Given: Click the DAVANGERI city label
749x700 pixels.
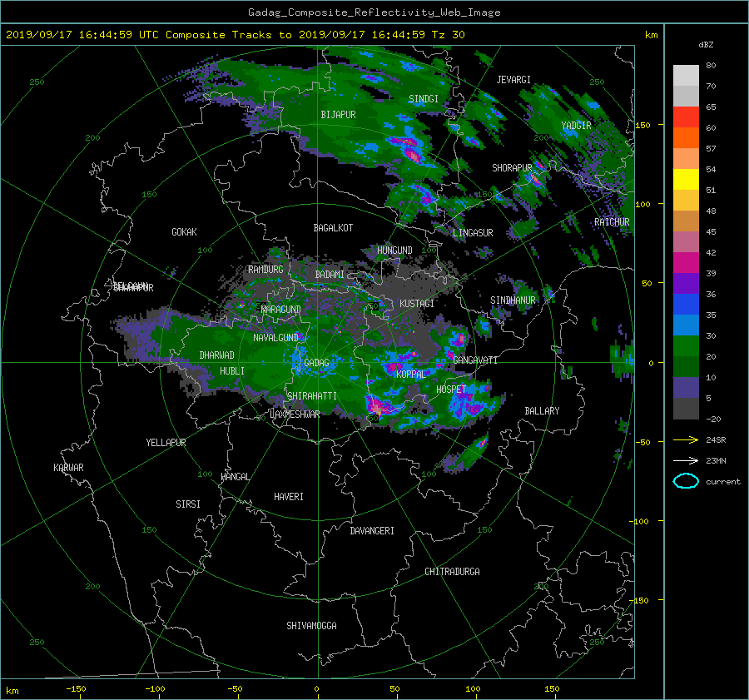Looking at the screenshot, I should click(x=372, y=531).
